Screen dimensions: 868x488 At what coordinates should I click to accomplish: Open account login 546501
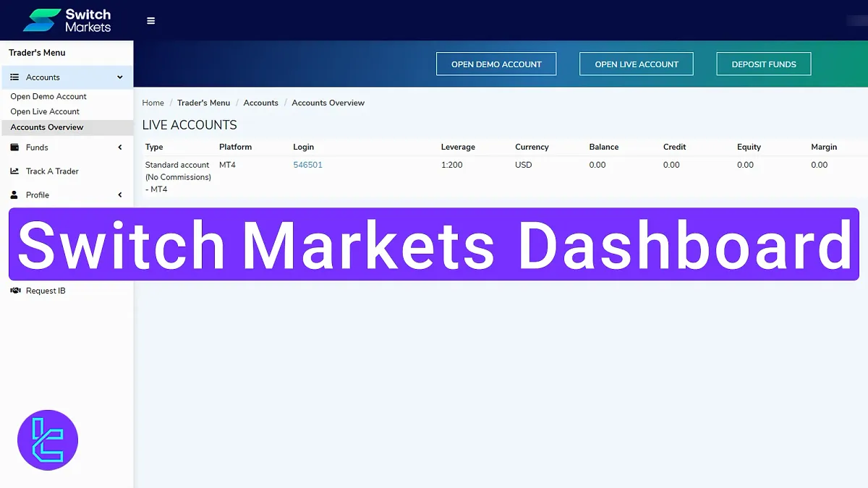tap(307, 165)
